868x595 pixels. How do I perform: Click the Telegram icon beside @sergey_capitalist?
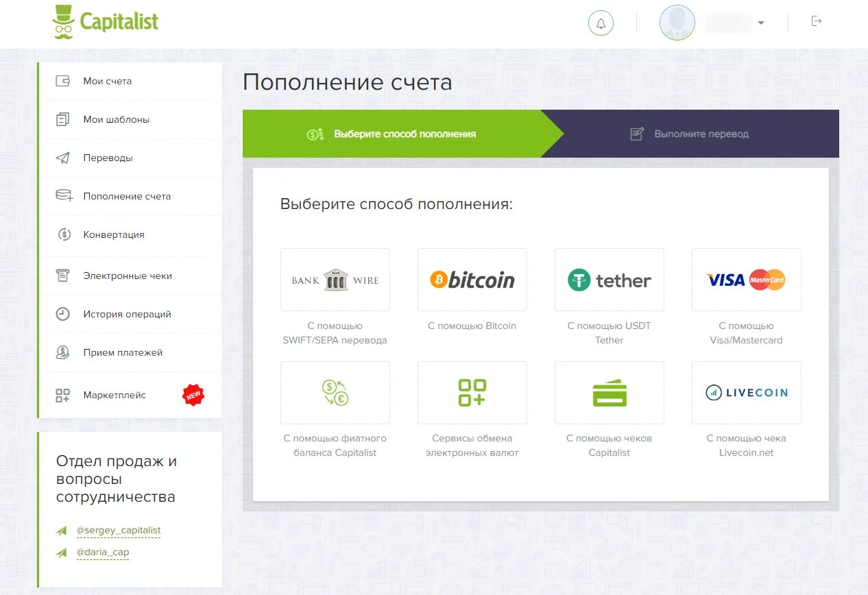(62, 531)
